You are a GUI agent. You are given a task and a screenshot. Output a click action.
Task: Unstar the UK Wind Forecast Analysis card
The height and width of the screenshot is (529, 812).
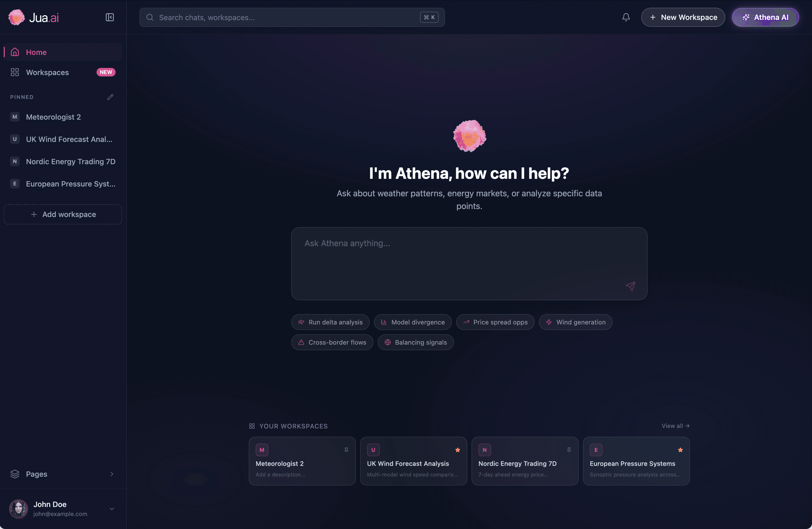coord(457,450)
